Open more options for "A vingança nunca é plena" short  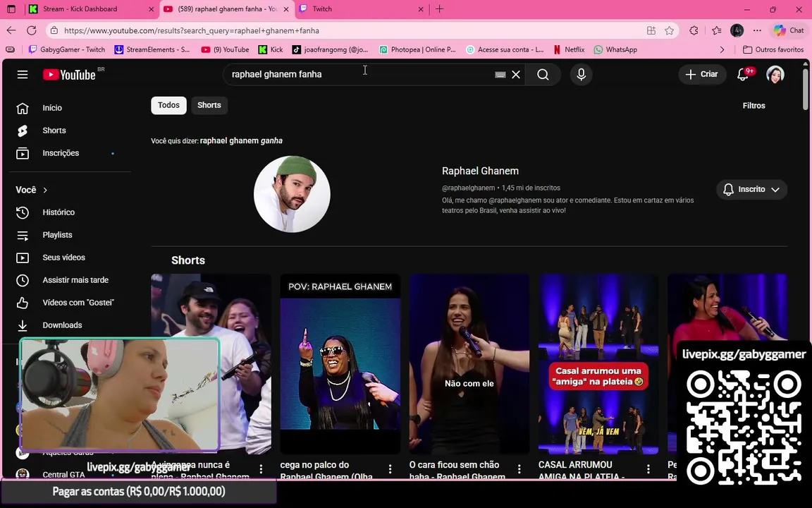pos(261,469)
